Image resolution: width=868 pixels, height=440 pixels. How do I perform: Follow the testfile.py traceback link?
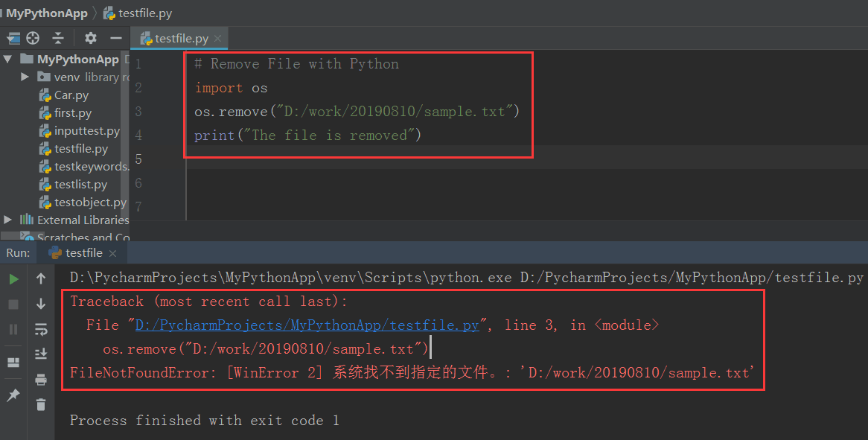(x=307, y=325)
